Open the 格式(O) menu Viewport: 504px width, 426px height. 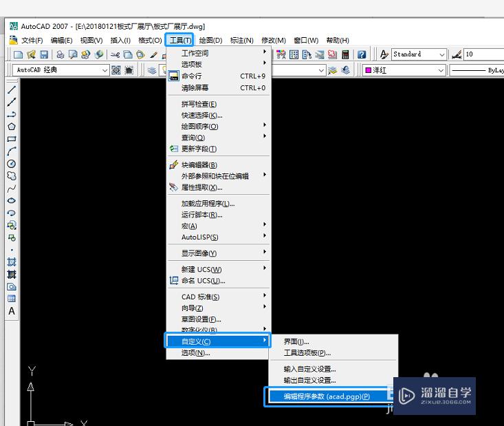pyautogui.click(x=150, y=40)
